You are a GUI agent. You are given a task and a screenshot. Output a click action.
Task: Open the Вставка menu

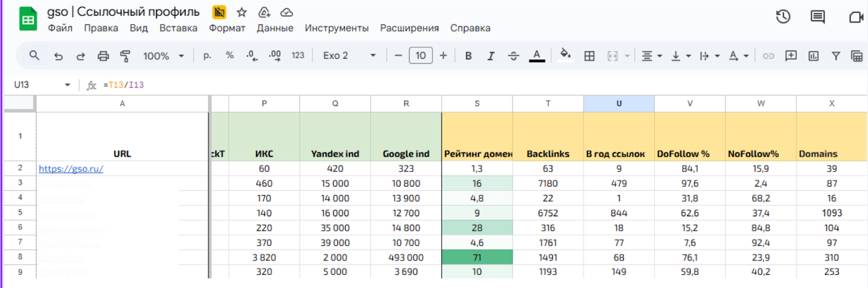tap(178, 28)
